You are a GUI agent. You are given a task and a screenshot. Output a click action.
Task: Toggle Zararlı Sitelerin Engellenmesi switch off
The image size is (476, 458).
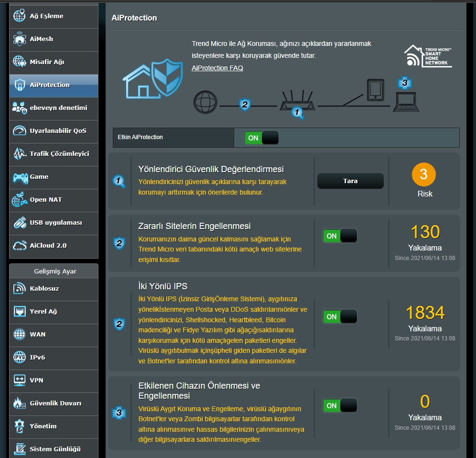pos(340,236)
